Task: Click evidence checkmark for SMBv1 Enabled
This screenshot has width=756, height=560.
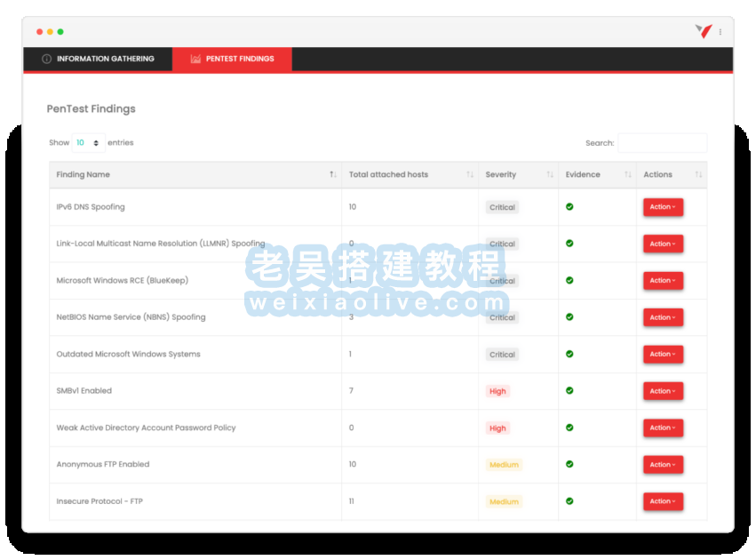Action: (x=569, y=390)
